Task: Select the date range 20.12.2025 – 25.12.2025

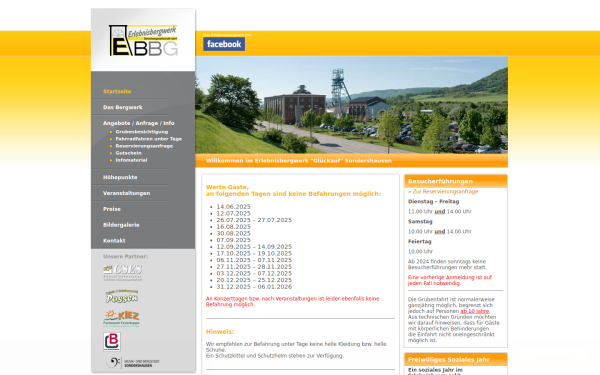Action: (254, 280)
